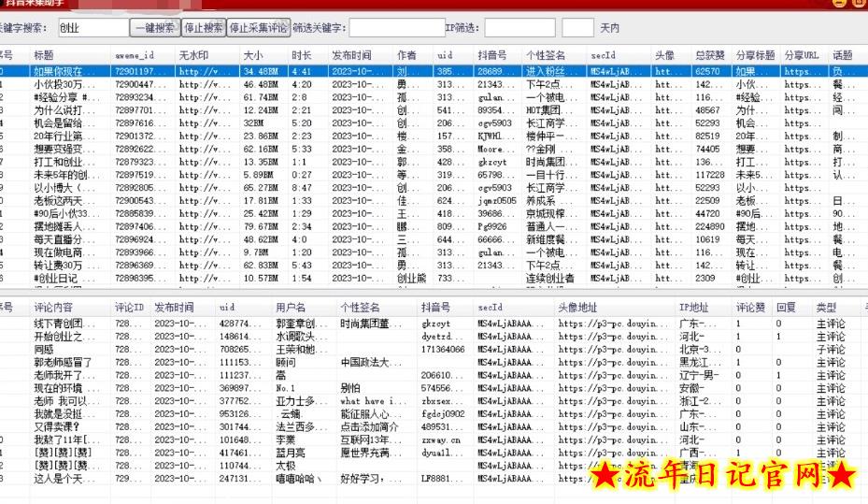Select the comment row 线下青创团
The image size is (868, 504).
coord(432,324)
